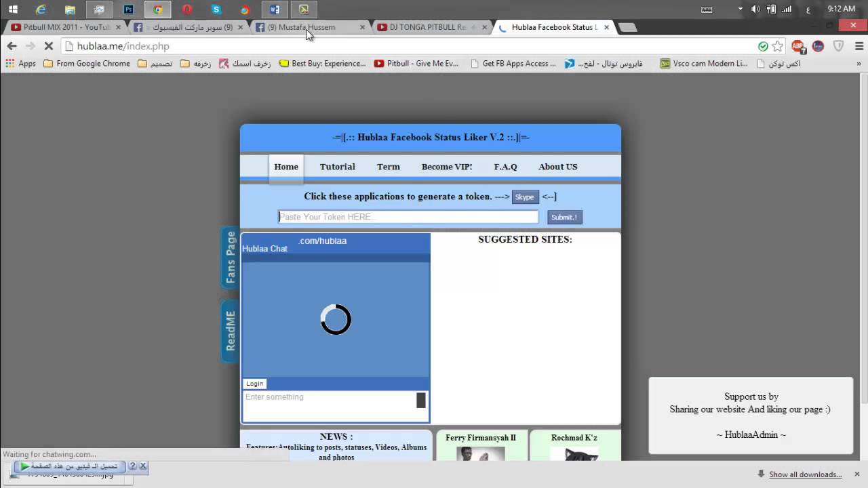The width and height of the screenshot is (868, 488).
Task: Click the address bar showing hublaa.me/index.php
Action: [407, 46]
